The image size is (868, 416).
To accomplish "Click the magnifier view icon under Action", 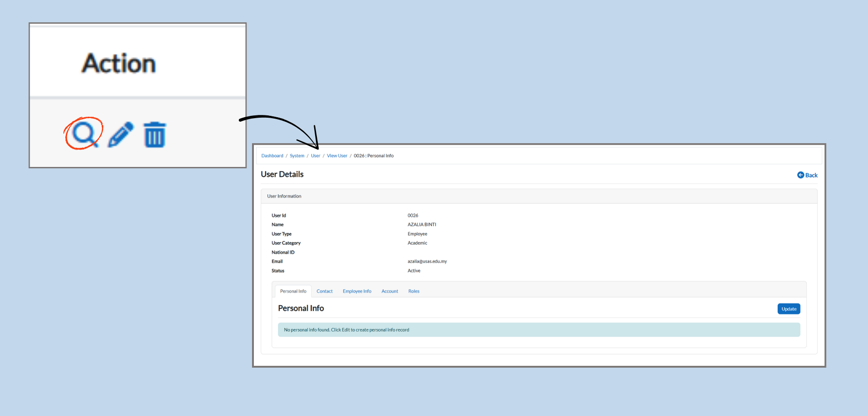I will pos(84,133).
